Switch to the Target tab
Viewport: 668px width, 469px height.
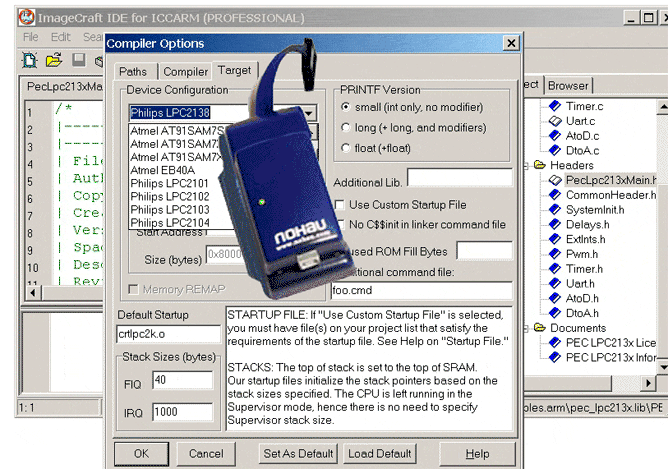coord(234,70)
